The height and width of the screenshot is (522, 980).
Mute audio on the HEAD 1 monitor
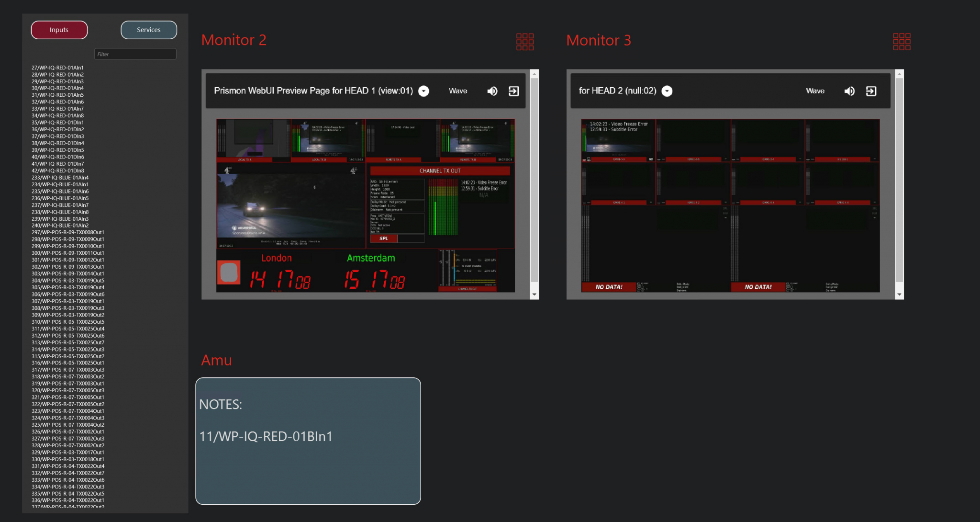492,91
